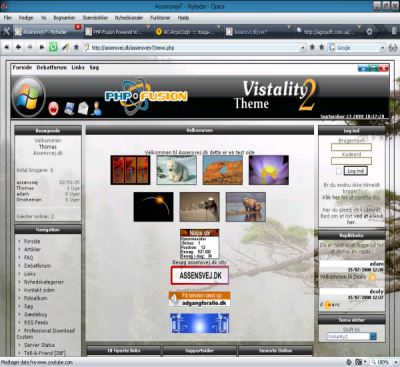Image resolution: width=400 pixels, height=367 pixels.
Task: Click the camera icon in status bar
Action: [x=358, y=362]
